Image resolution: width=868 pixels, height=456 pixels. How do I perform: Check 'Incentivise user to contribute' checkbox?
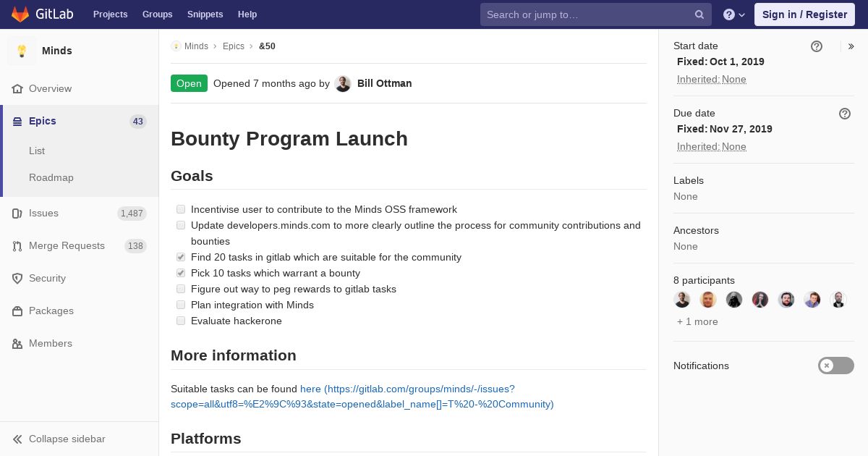coord(181,209)
